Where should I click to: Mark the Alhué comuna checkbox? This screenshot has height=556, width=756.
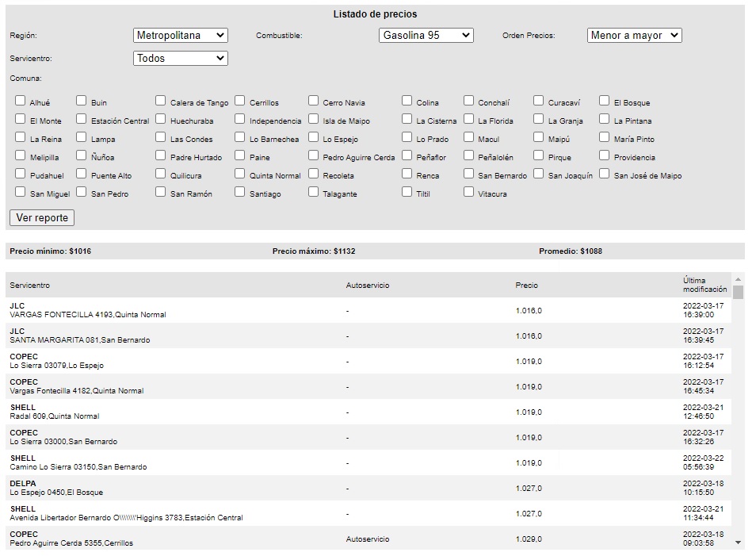[x=21, y=102]
